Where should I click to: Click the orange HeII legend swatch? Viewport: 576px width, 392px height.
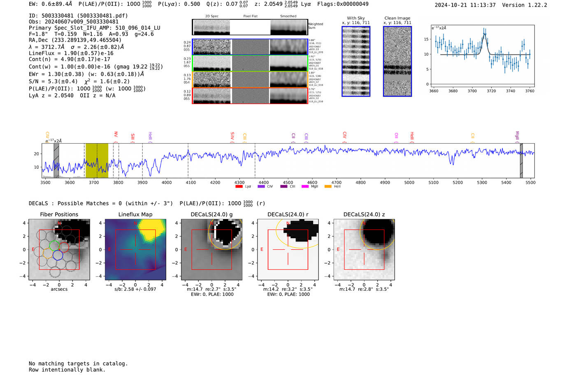[x=328, y=187]
